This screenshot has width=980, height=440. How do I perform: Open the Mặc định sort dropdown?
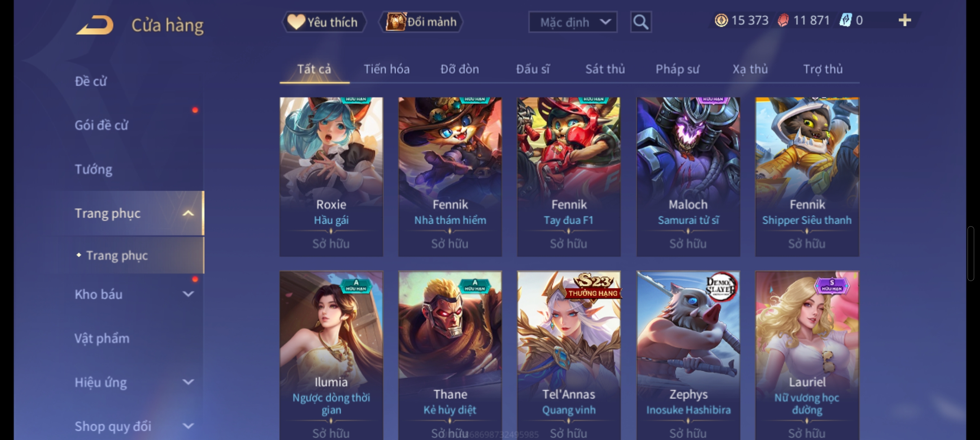[x=573, y=22]
